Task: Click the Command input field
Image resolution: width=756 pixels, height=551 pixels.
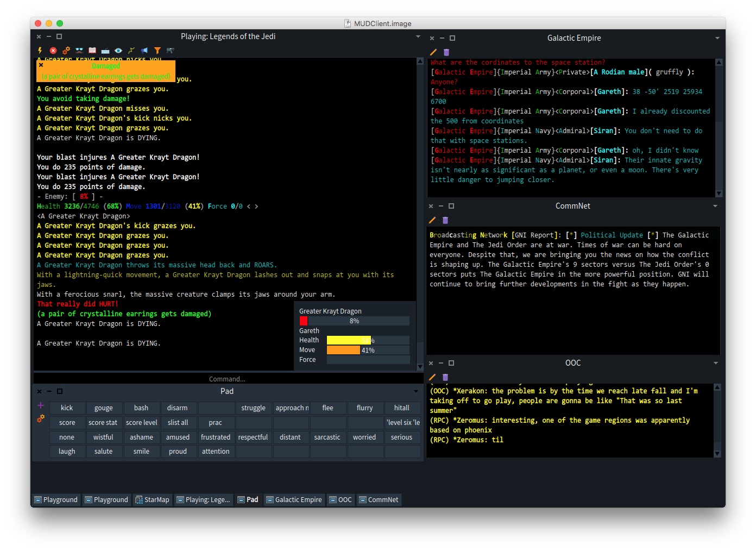Action: [x=227, y=379]
